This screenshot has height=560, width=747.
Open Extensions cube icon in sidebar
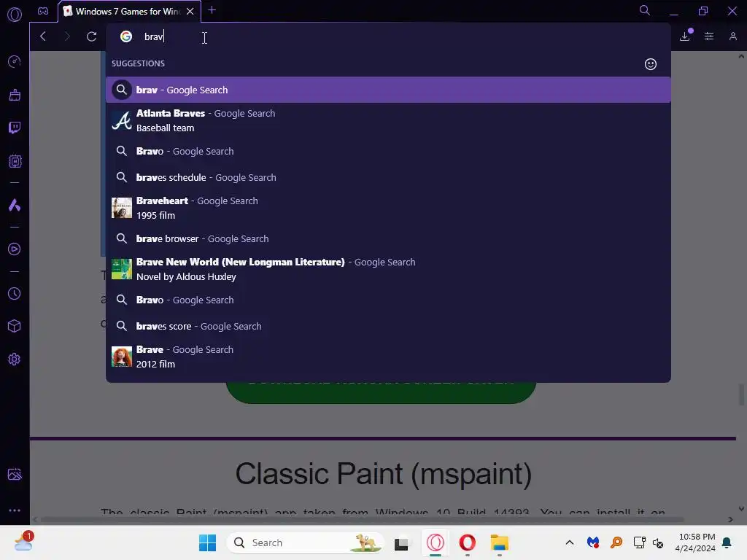pos(15,326)
